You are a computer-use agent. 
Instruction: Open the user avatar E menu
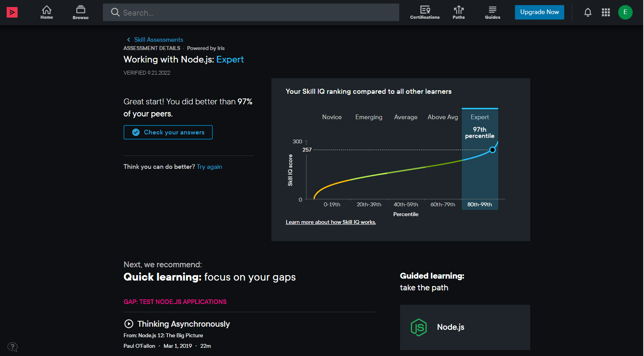625,12
